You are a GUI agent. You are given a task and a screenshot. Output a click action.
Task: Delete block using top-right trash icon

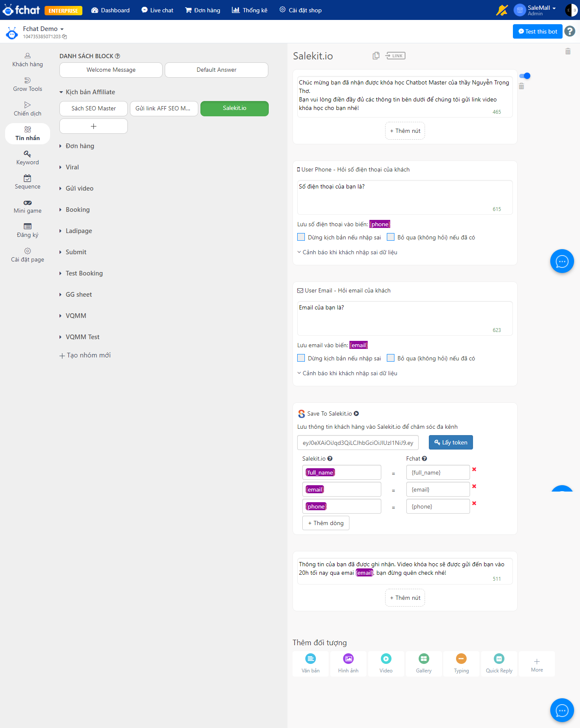(568, 51)
